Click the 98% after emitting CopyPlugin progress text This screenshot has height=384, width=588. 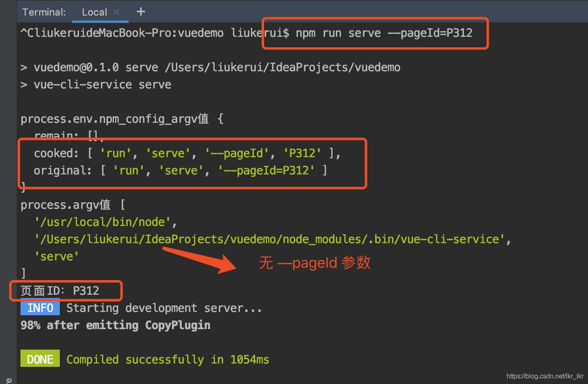[115, 325]
